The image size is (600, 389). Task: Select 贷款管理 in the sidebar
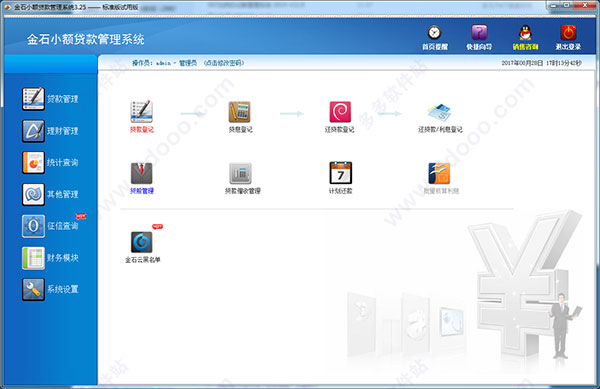50,99
